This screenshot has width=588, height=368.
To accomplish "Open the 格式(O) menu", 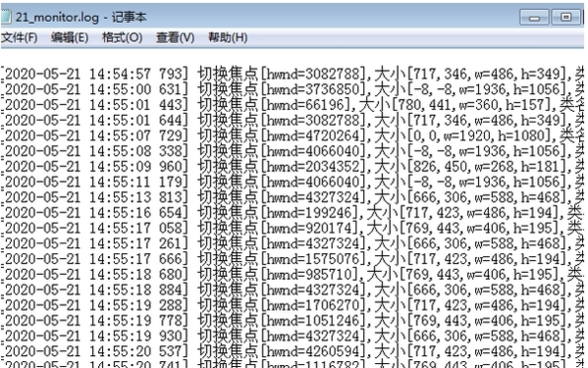I will 123,38.
